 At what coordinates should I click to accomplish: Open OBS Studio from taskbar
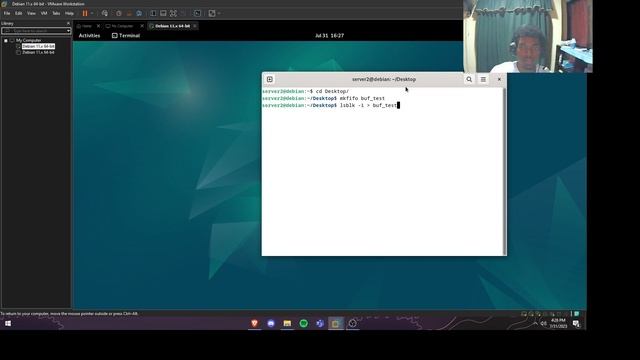(x=352, y=323)
